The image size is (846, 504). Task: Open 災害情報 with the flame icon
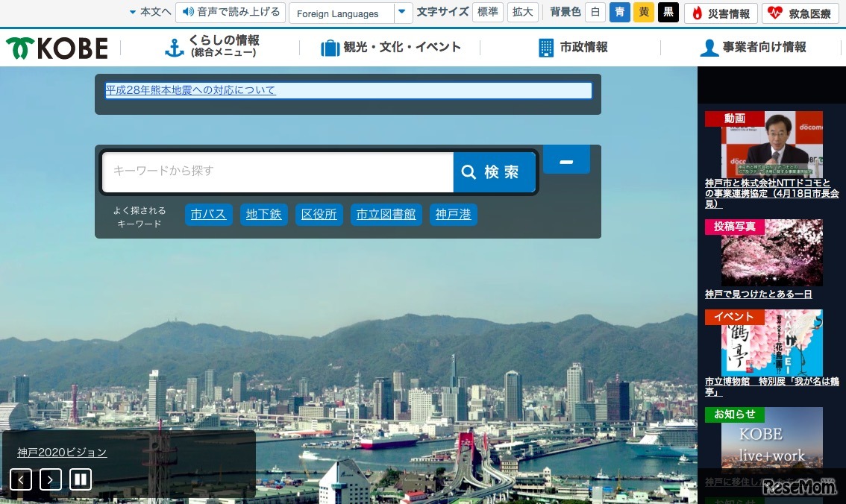[x=698, y=13]
